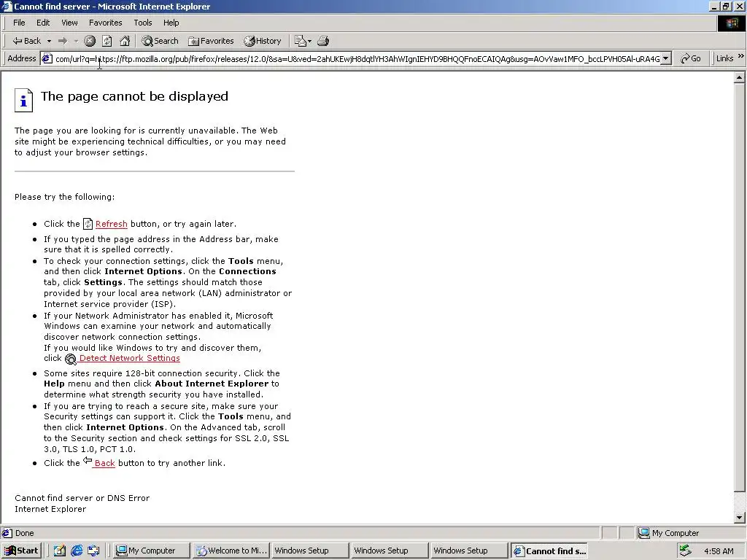Expand the Links toolbar chevron
Viewport: 747px width, 560px height.
point(741,56)
